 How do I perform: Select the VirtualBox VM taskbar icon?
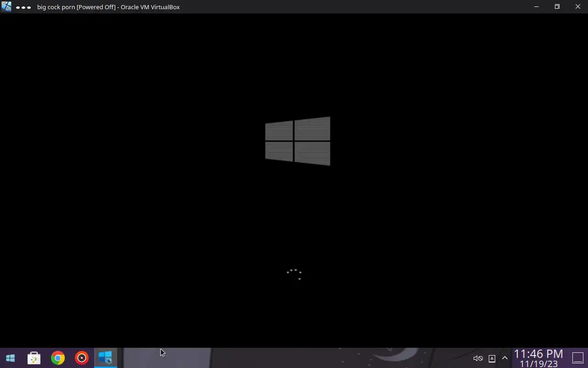pyautogui.click(x=106, y=358)
